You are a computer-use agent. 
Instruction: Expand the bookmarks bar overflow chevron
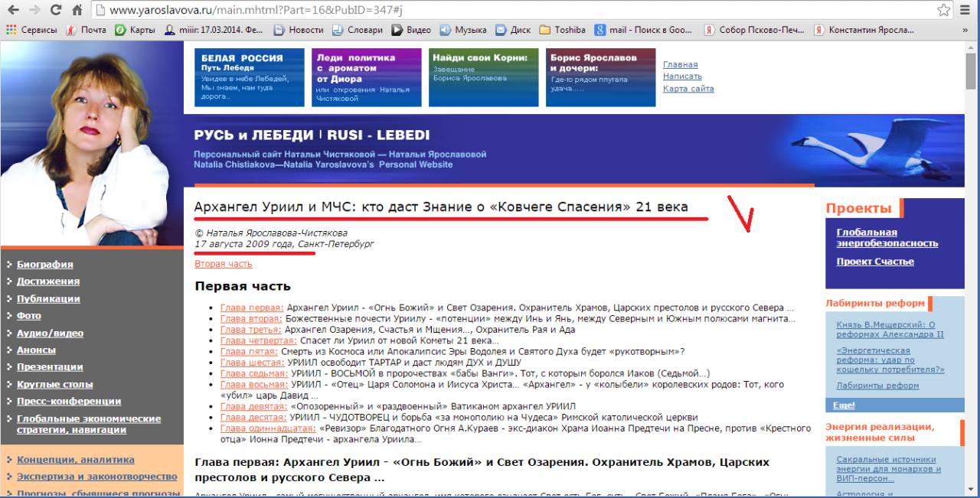click(965, 31)
